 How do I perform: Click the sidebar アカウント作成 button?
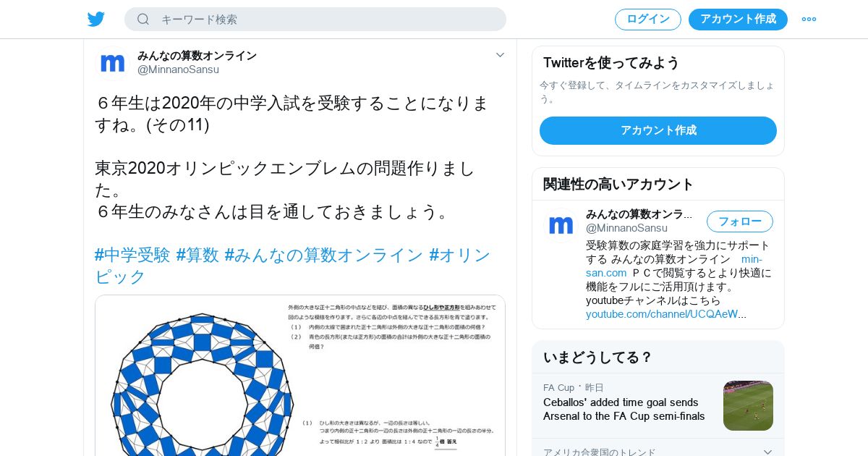point(658,130)
